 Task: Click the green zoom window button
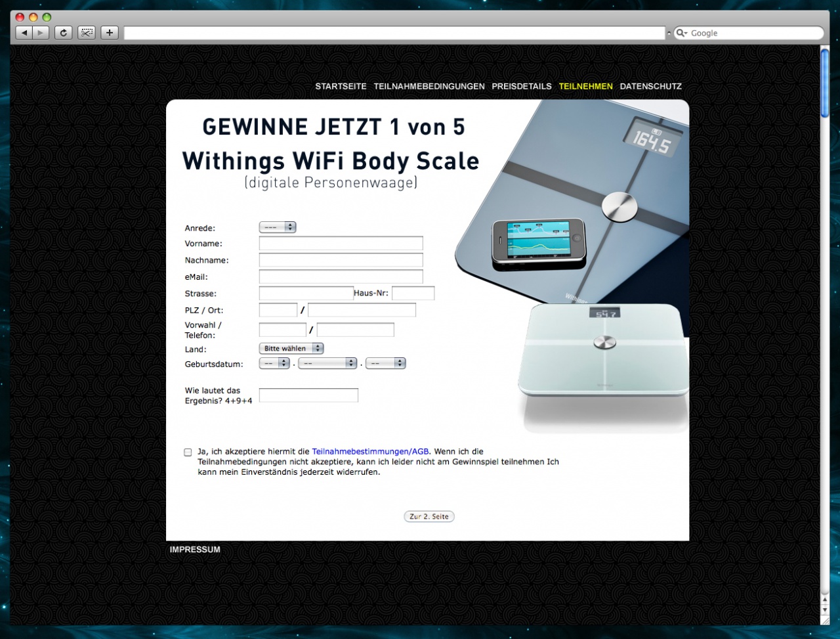pos(47,17)
